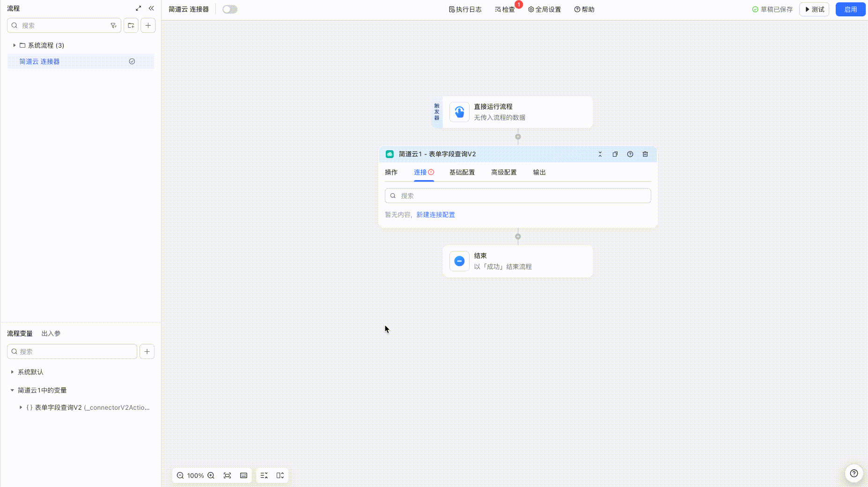Select the 结束 end node
868x487 pixels.
(x=518, y=261)
